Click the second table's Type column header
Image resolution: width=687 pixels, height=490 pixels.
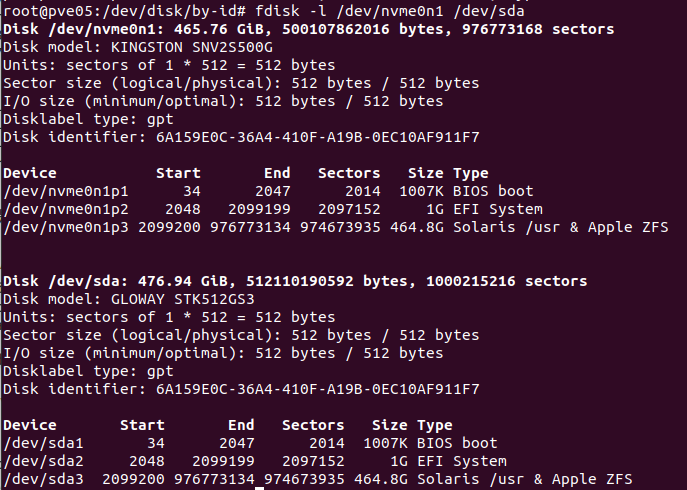(435, 425)
